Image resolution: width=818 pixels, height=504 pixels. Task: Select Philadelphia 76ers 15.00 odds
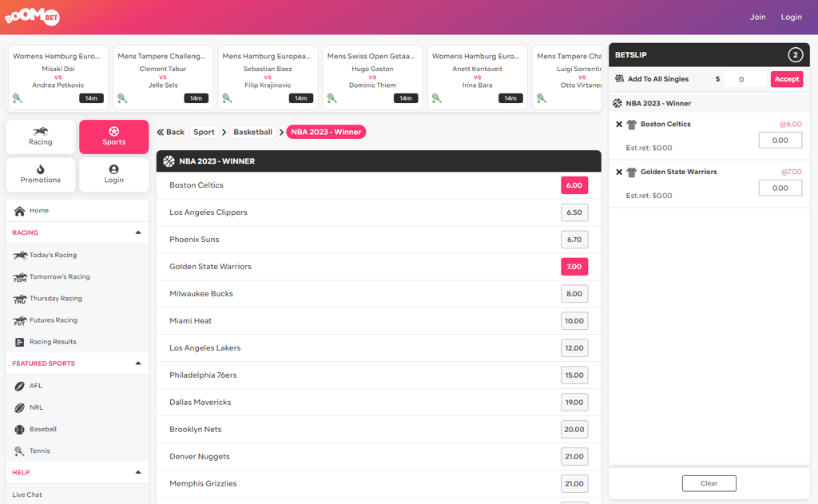point(574,375)
